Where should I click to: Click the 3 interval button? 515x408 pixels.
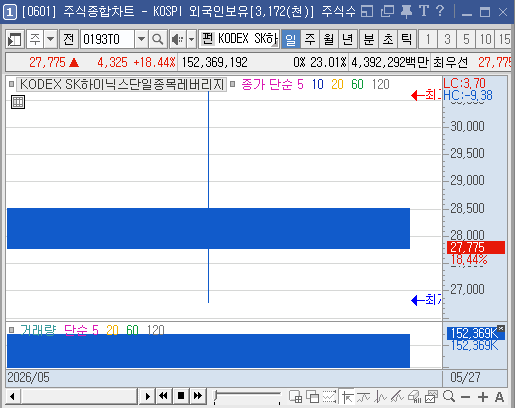coord(447,39)
